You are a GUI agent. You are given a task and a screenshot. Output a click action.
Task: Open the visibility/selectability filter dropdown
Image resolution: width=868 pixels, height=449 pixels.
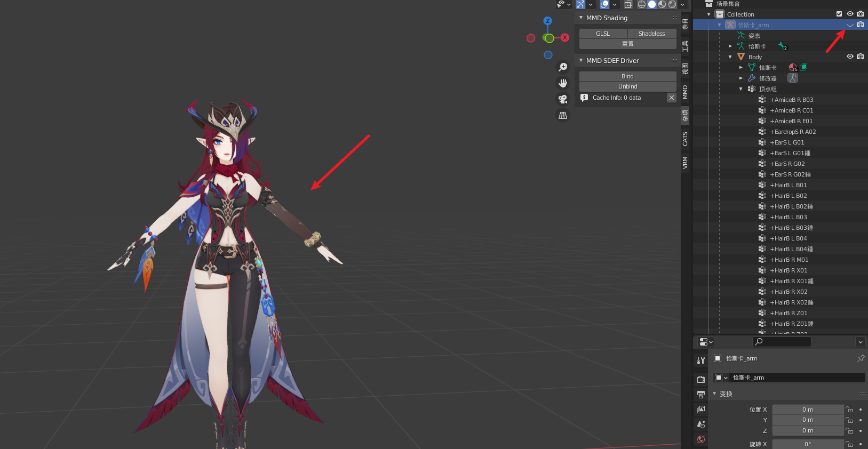564,4
